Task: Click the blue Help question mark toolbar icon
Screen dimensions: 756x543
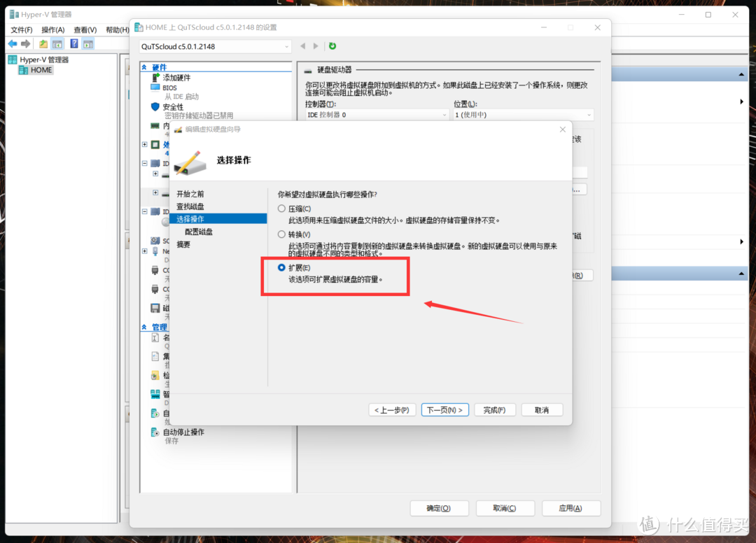Action: point(73,44)
